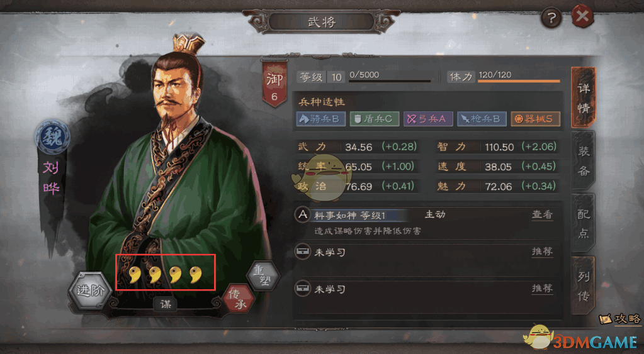Open the 攻略 guide link

point(621,319)
